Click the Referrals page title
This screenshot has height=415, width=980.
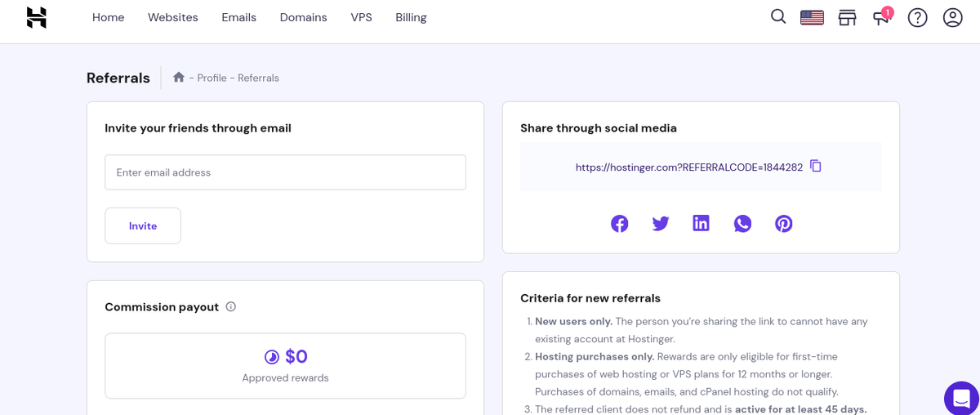coord(118,78)
